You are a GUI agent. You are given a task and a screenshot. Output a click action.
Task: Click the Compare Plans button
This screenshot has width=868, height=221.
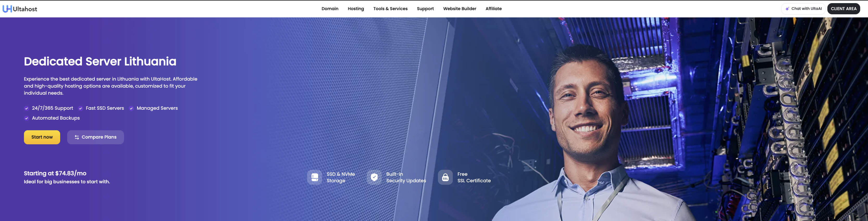(95, 137)
